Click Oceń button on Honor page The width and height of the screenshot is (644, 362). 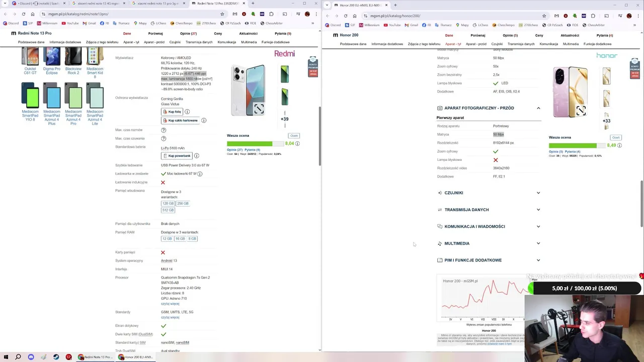tap(616, 138)
